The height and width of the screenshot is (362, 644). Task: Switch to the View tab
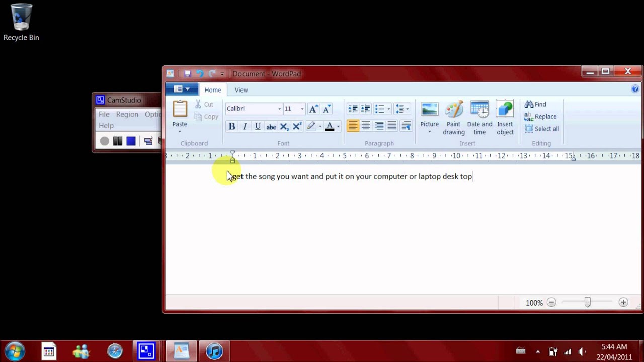(241, 90)
